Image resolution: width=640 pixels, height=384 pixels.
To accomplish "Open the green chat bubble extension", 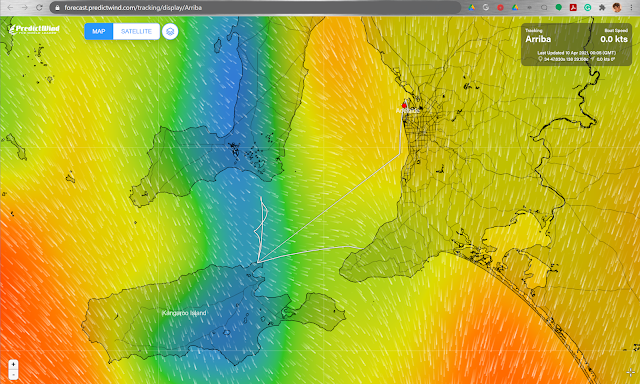I will (559, 7).
